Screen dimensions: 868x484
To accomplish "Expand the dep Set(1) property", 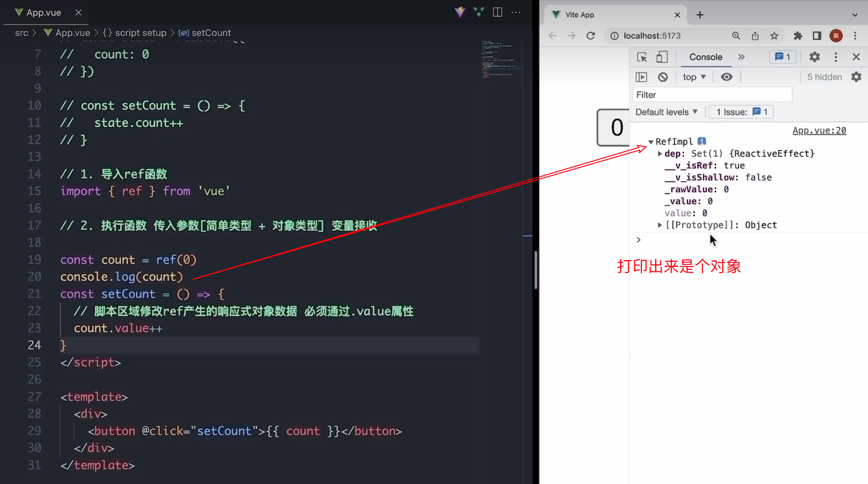I will pyautogui.click(x=659, y=154).
